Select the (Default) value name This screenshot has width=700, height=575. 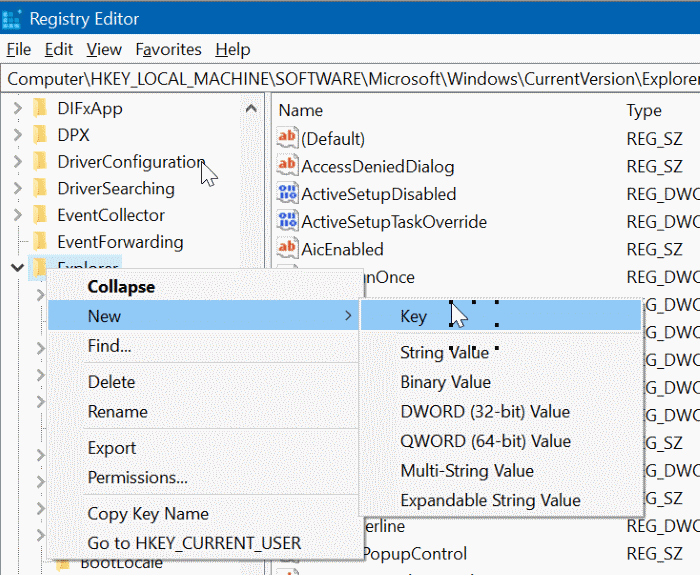333,139
